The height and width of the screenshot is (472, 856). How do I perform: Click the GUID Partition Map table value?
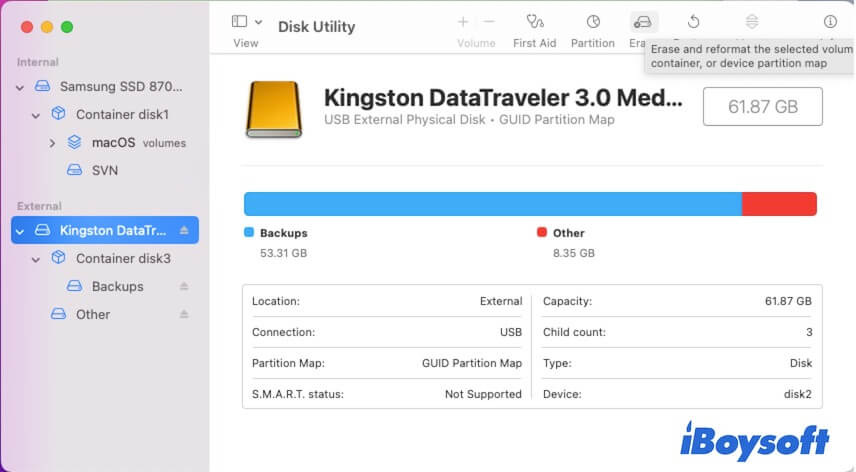click(472, 363)
